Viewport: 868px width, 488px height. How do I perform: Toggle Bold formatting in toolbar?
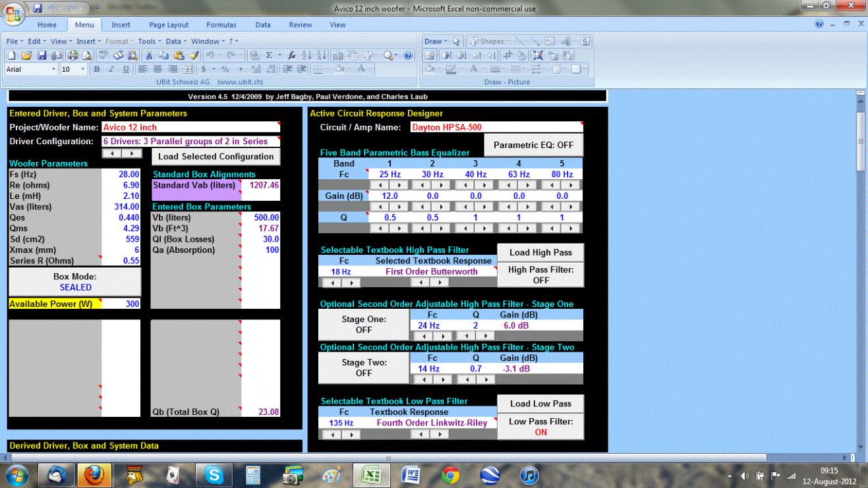[97, 69]
